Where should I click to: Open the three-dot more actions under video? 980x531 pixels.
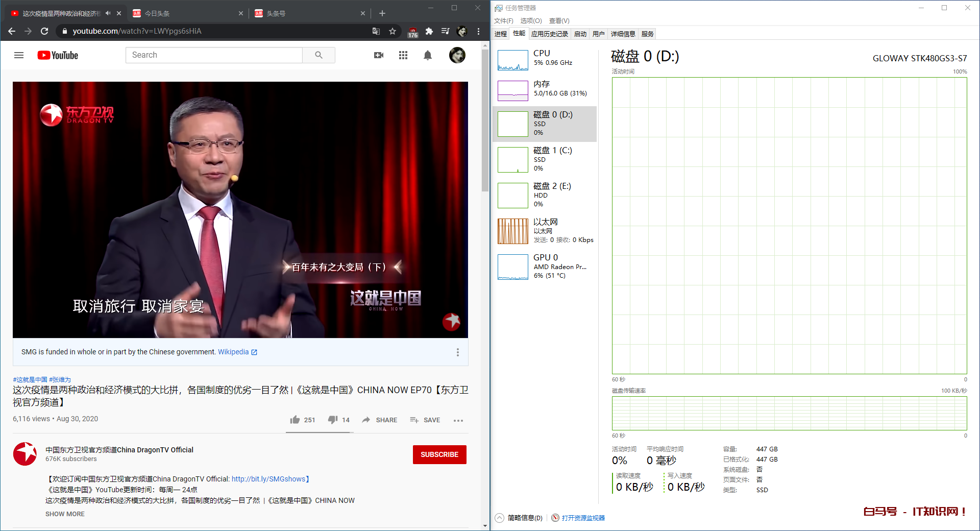[x=458, y=420]
